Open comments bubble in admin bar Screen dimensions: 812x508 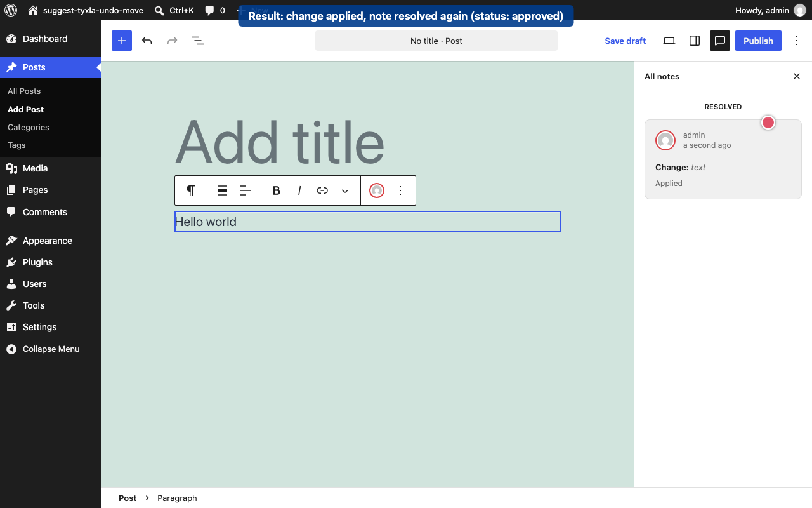pyautogui.click(x=215, y=10)
